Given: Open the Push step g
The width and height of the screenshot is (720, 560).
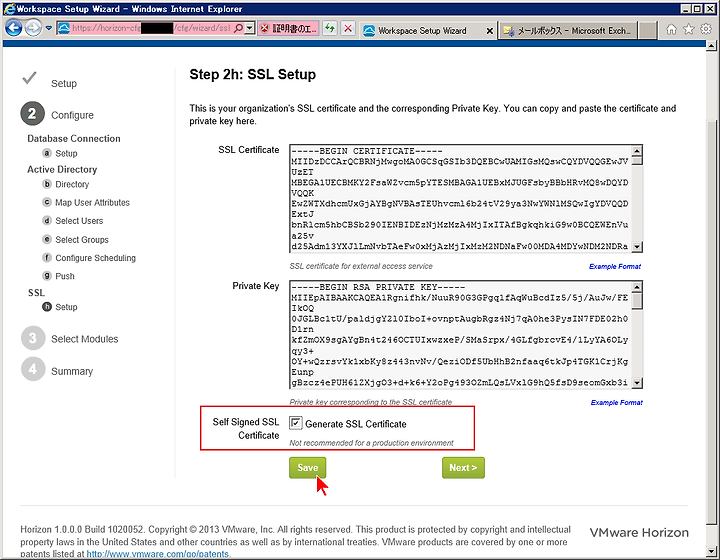Looking at the screenshot, I should click(58, 276).
